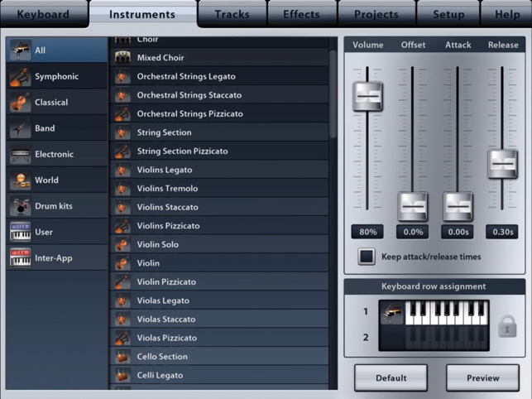Click the Violins Pizzicato icon

coord(122,226)
